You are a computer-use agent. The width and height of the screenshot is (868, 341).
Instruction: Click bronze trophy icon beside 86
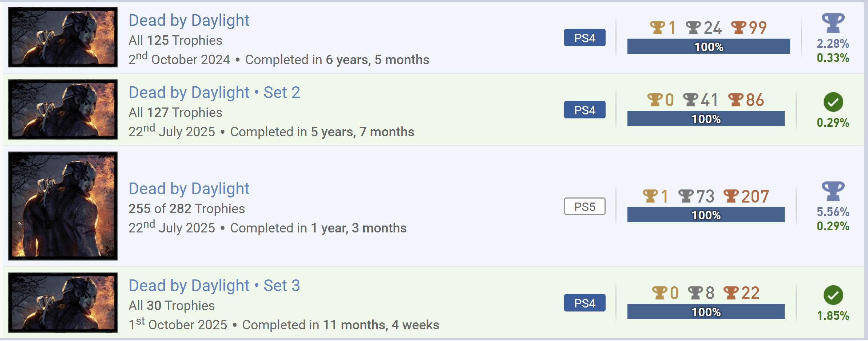tap(736, 100)
